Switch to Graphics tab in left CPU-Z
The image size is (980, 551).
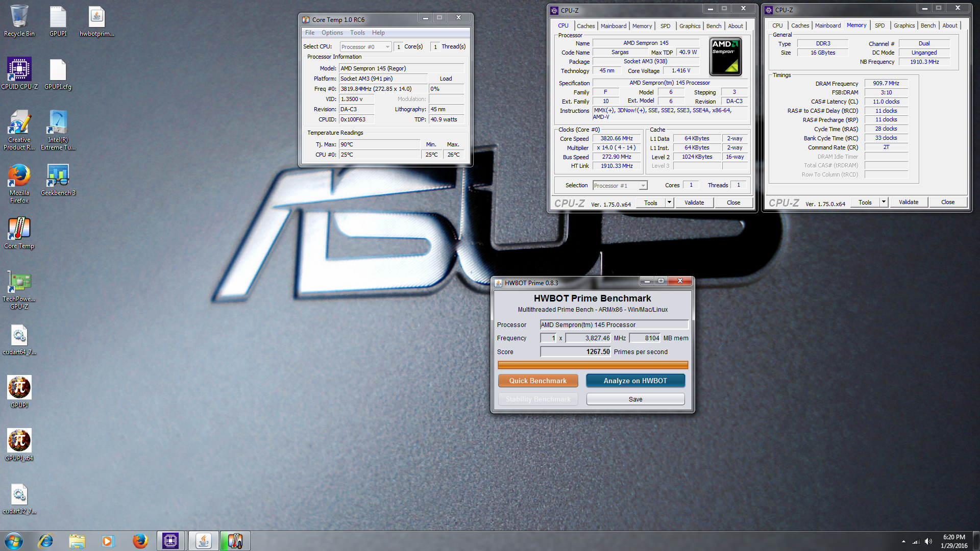click(x=690, y=26)
